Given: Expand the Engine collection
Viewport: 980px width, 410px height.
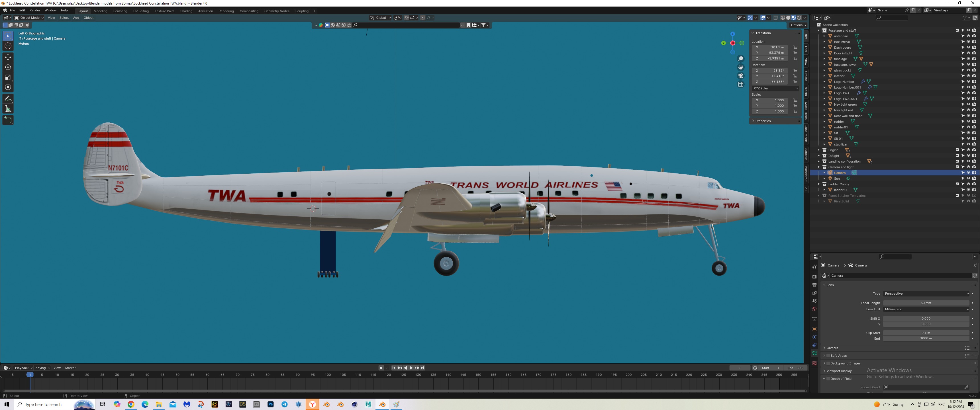Looking at the screenshot, I should [819, 150].
